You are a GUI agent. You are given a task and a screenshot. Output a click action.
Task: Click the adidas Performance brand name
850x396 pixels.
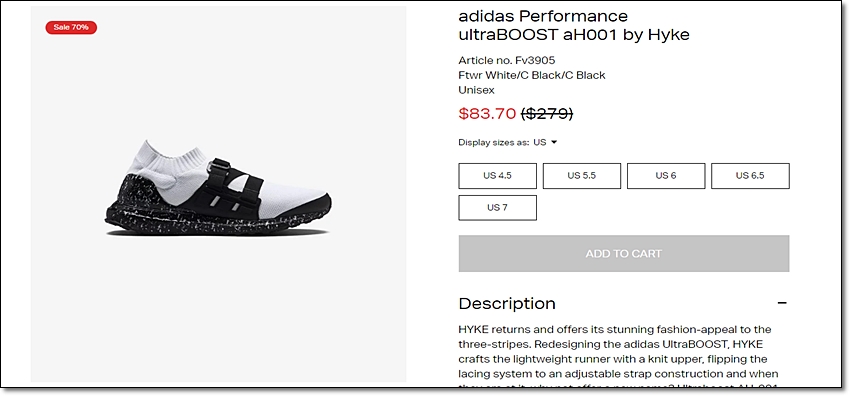point(543,16)
